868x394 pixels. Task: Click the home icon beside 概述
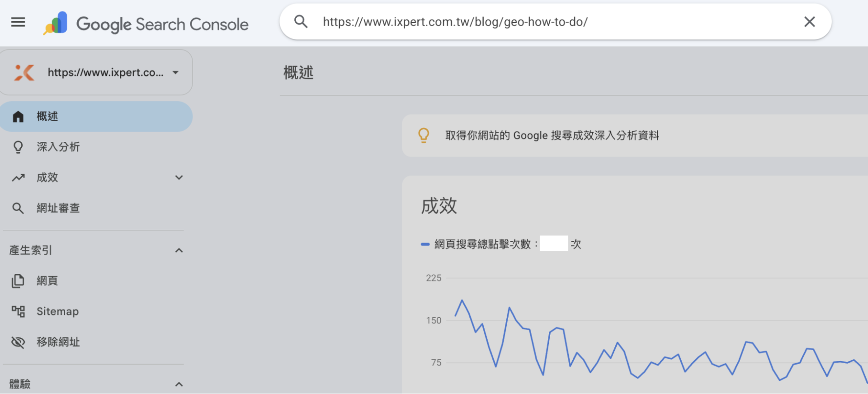coord(18,117)
